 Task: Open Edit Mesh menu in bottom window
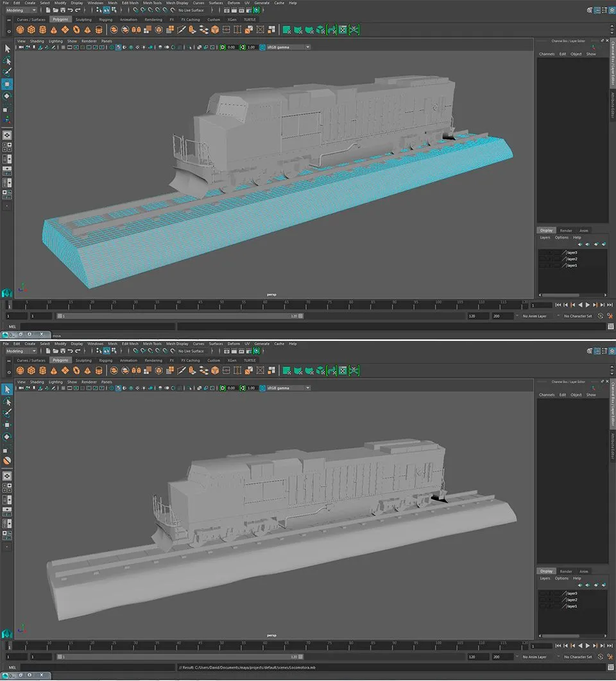pyautogui.click(x=130, y=343)
